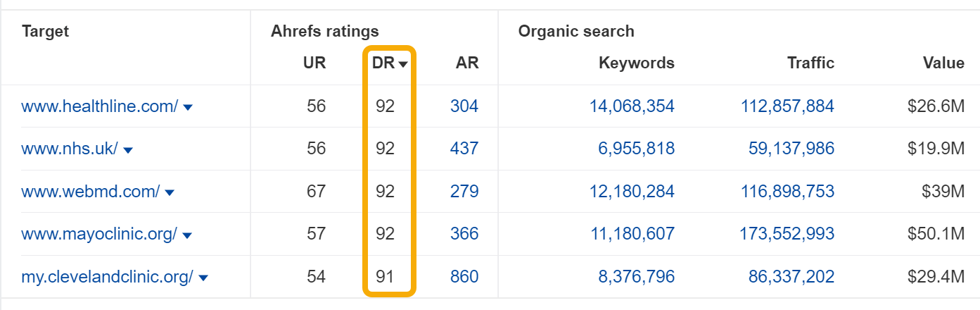Click the UR column header
This screenshot has height=310, width=980.
click(314, 63)
